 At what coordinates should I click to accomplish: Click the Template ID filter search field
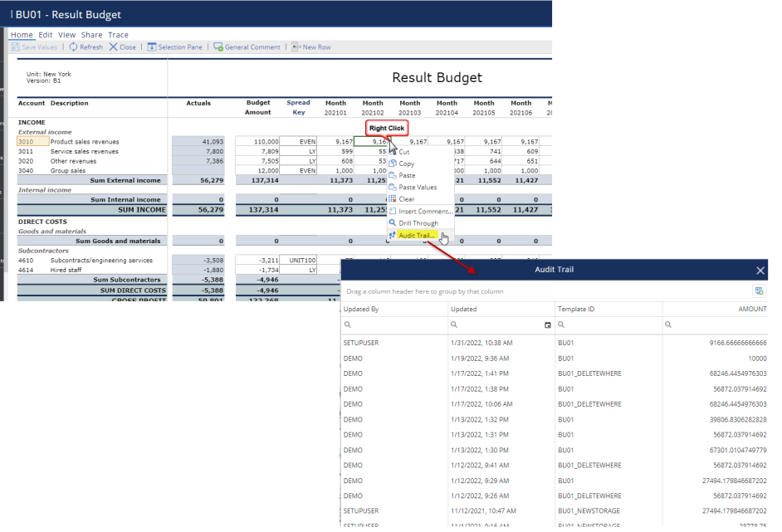tap(598, 326)
